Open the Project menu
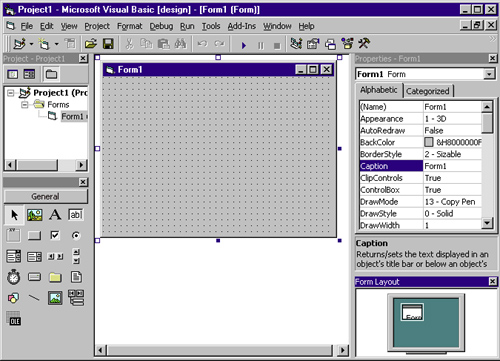500x361 pixels. [97, 26]
